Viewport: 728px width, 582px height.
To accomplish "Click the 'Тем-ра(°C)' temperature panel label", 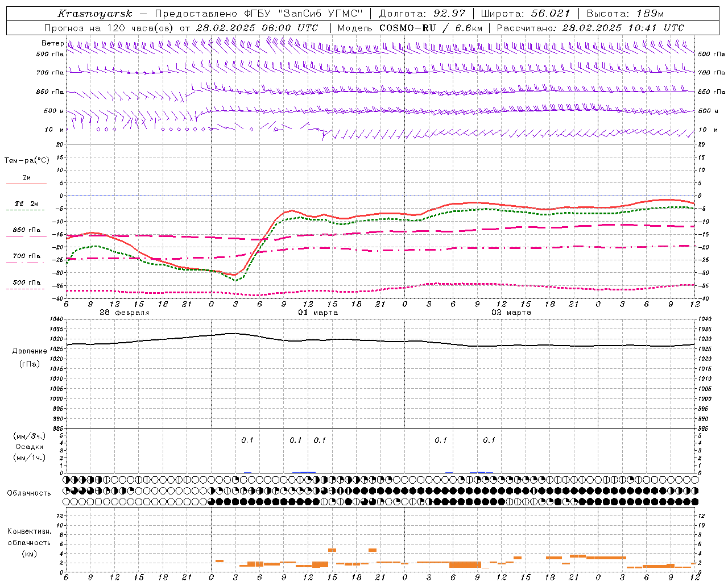I will [x=27, y=161].
